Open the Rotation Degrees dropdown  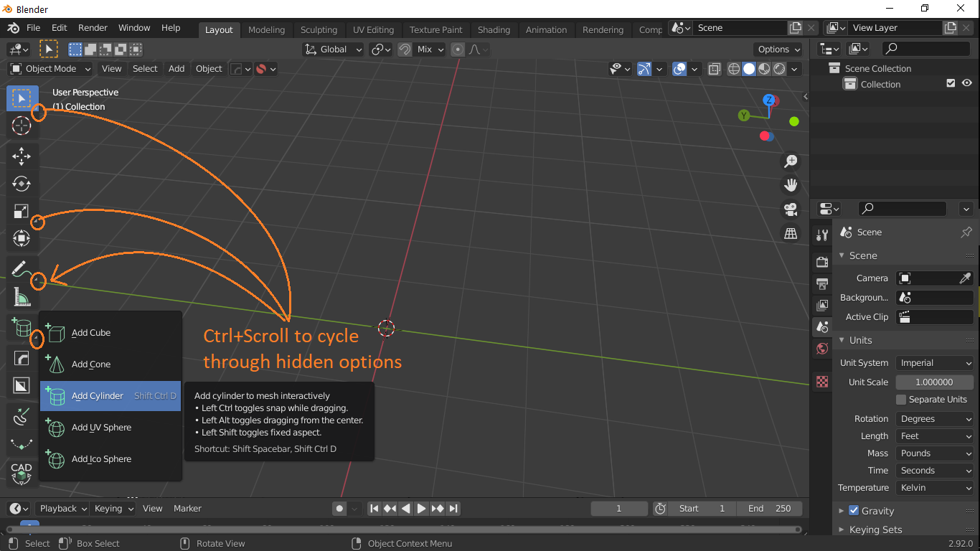coord(935,419)
